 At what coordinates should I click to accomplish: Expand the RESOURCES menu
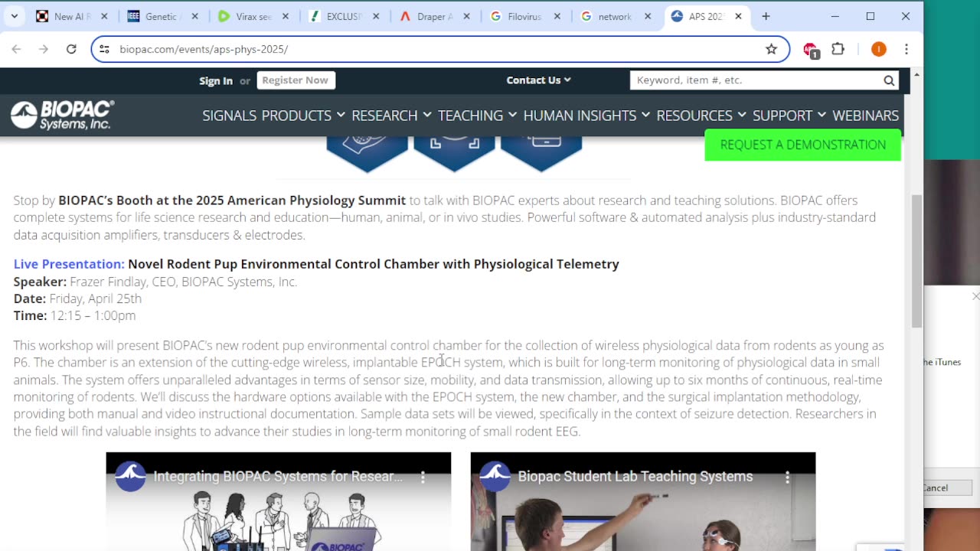(701, 116)
